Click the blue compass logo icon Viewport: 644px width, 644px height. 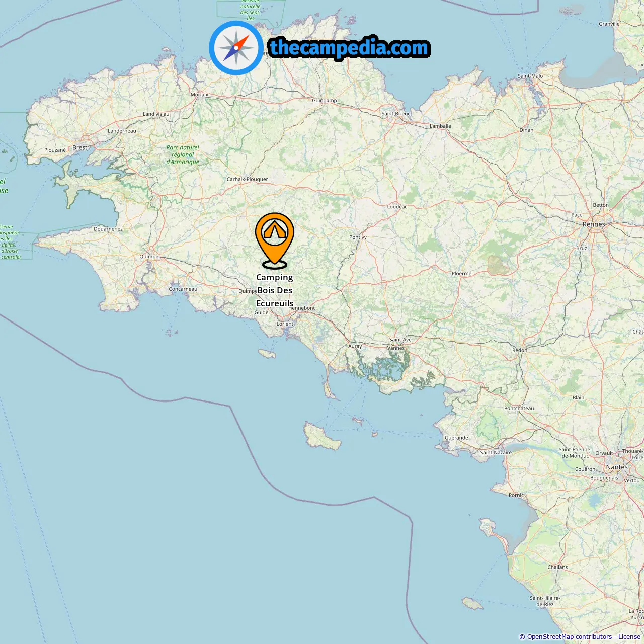[236, 48]
